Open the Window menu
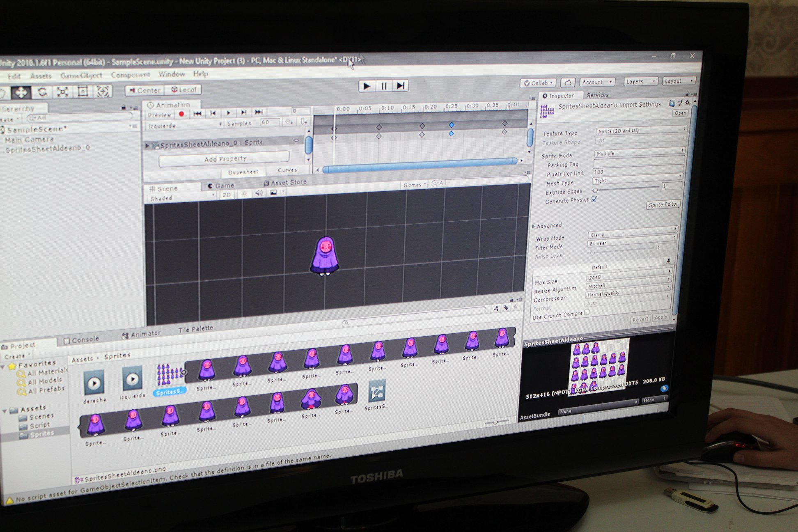The width and height of the screenshot is (798, 532). 172,74
